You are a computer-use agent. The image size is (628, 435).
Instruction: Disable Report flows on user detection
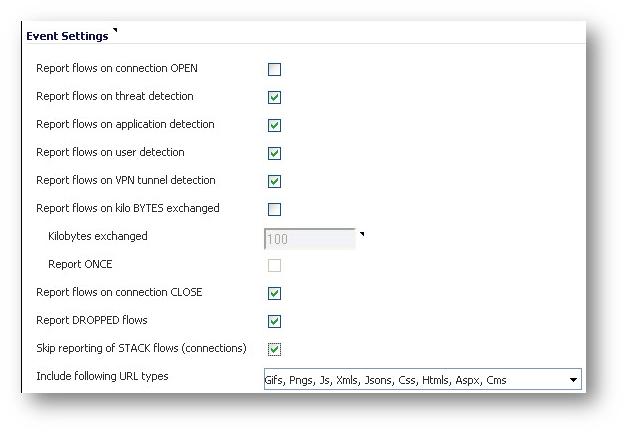click(274, 153)
